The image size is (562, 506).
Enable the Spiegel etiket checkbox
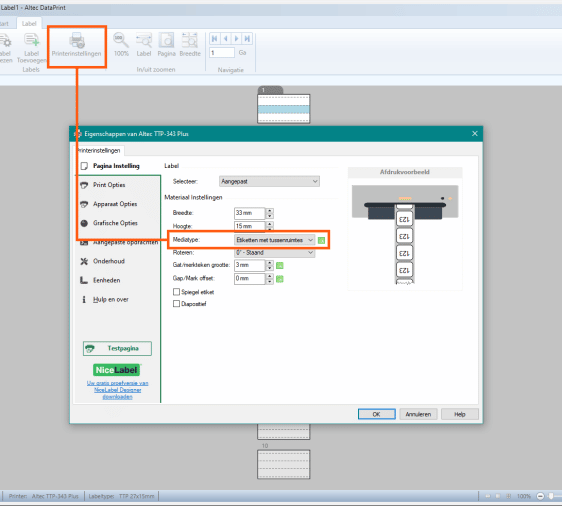click(176, 292)
